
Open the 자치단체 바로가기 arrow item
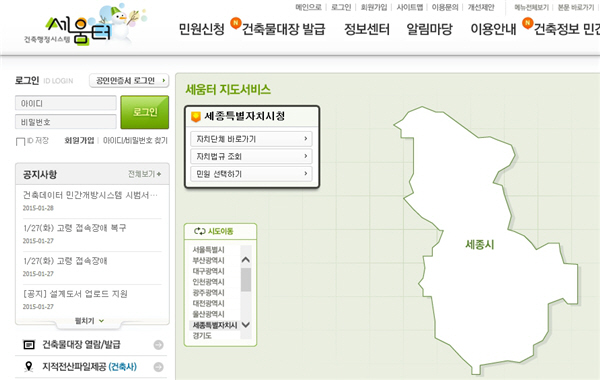[x=251, y=139]
